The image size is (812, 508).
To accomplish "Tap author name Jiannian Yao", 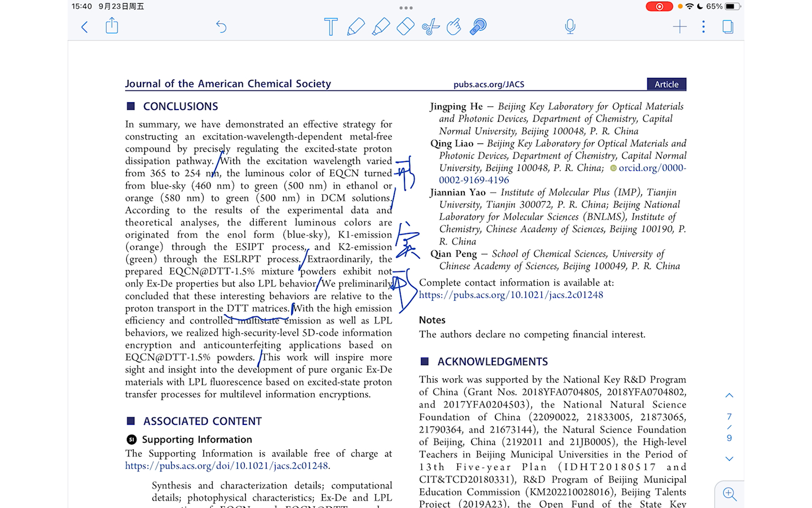I will (458, 193).
